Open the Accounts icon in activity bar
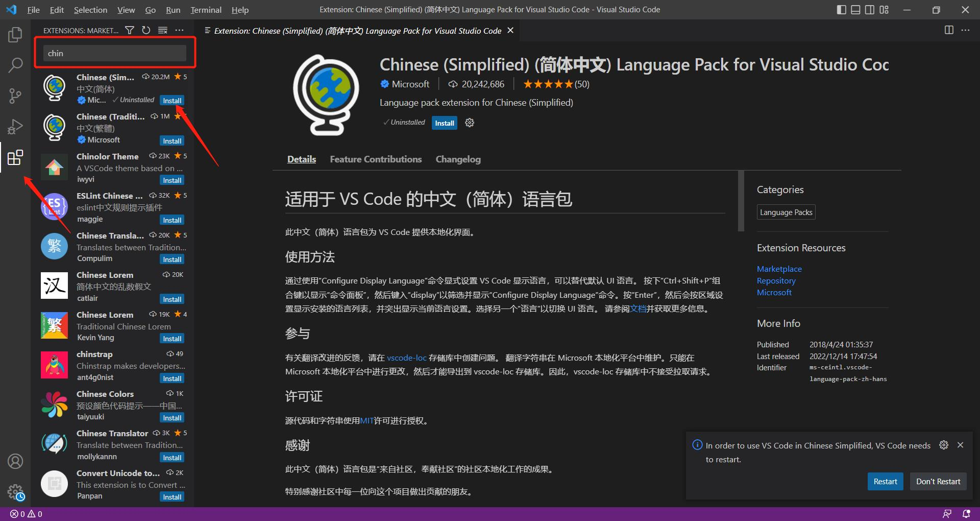This screenshot has height=521, width=980. (15, 461)
